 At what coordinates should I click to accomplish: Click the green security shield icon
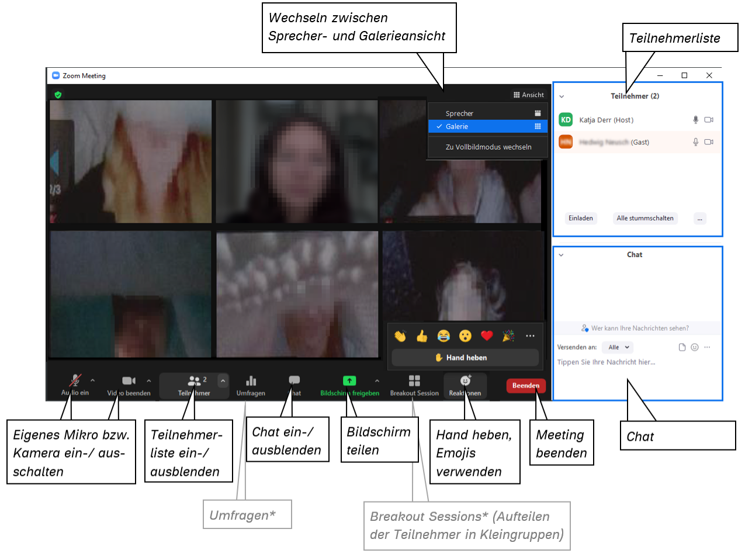point(58,95)
